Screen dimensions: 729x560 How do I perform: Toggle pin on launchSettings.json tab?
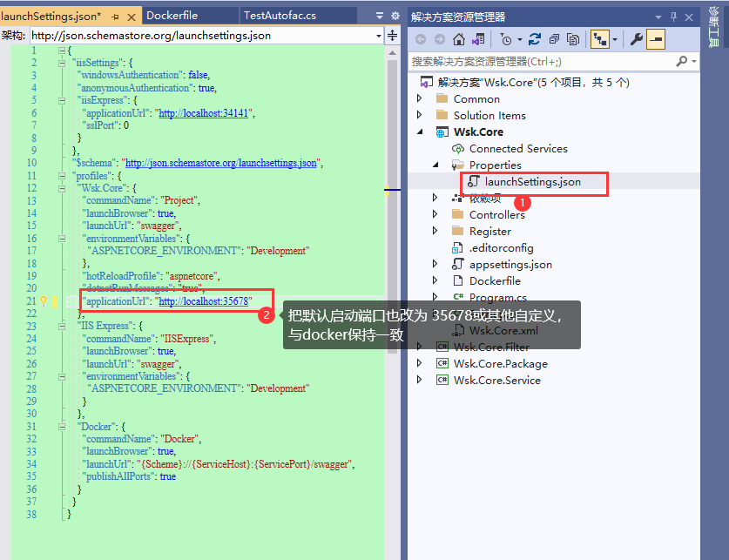[115, 17]
